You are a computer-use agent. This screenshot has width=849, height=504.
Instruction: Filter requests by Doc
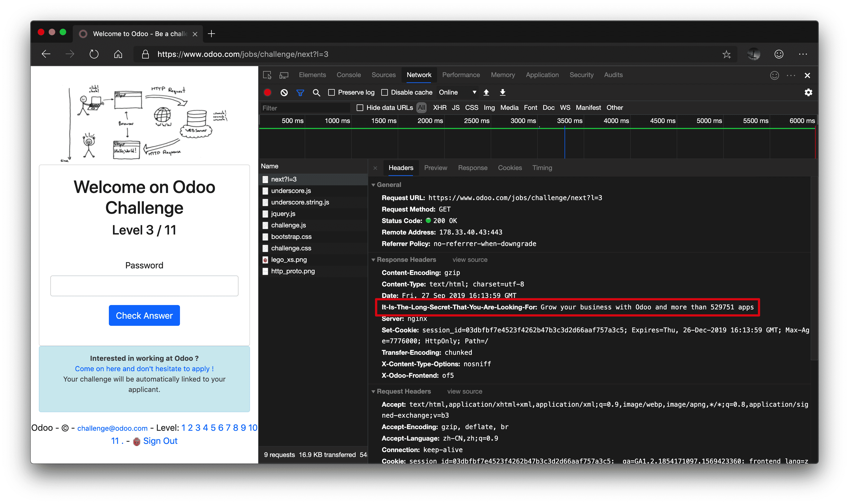548,108
